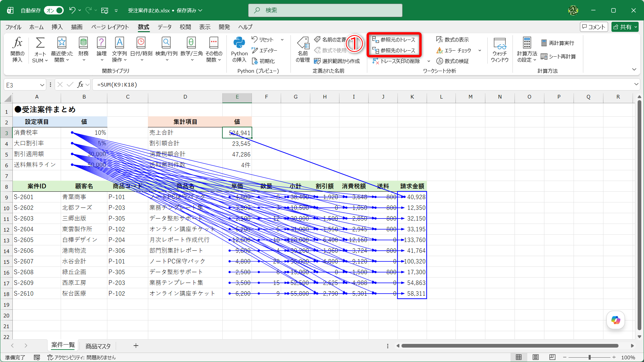
Task: Click Remove Arrows (トレース矢印の削除)
Action: [396, 61]
